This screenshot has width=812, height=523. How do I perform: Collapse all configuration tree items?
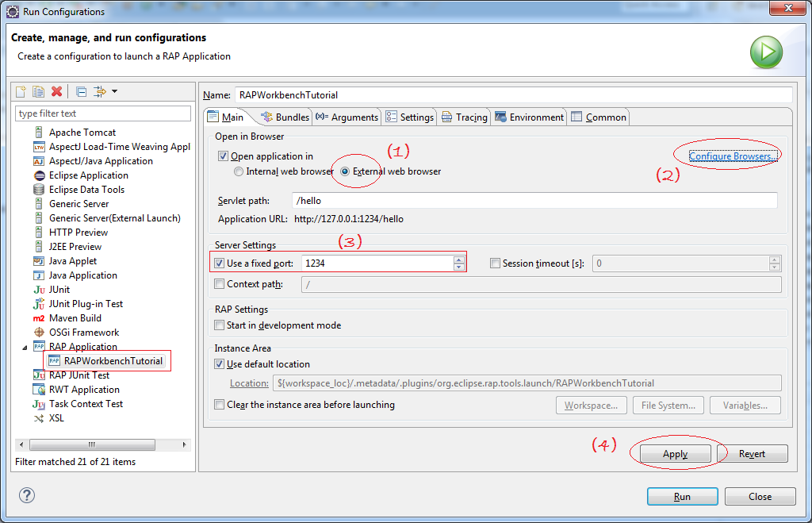click(x=82, y=92)
